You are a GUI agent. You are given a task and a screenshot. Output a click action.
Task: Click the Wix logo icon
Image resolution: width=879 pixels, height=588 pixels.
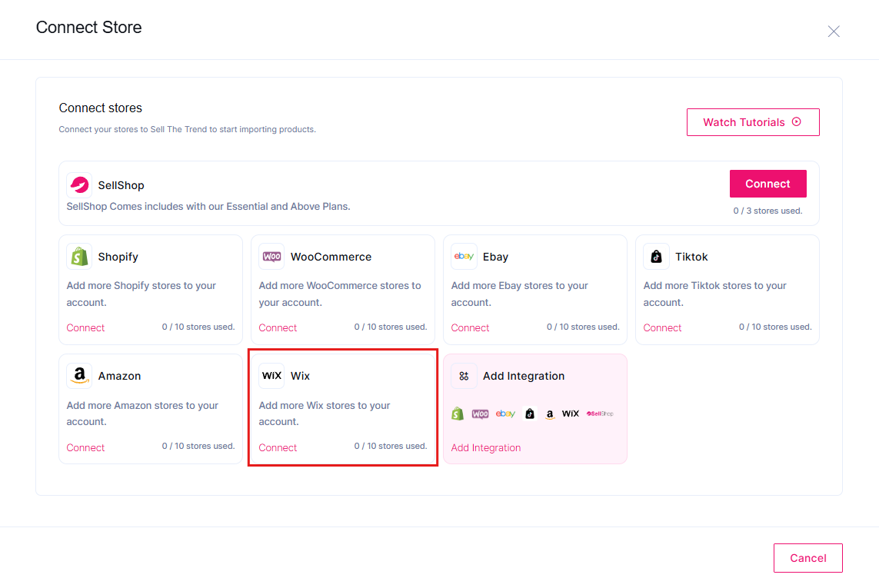[x=272, y=376]
